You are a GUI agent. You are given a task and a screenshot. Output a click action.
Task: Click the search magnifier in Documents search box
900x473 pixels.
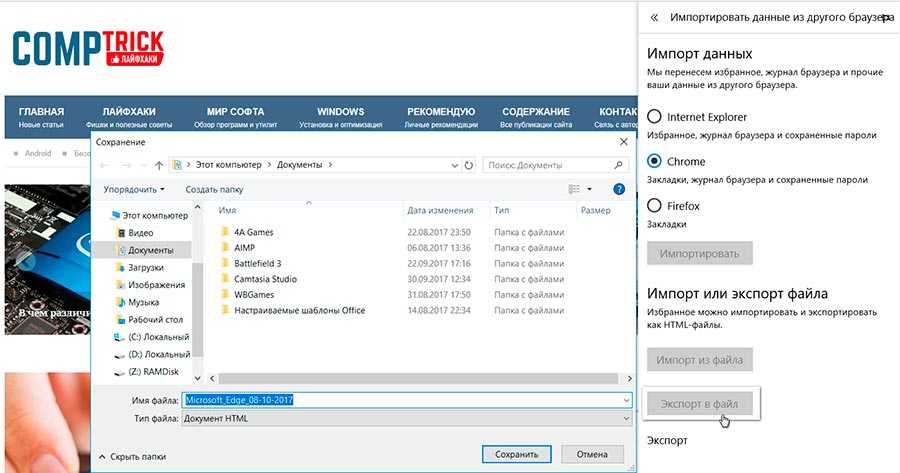619,165
